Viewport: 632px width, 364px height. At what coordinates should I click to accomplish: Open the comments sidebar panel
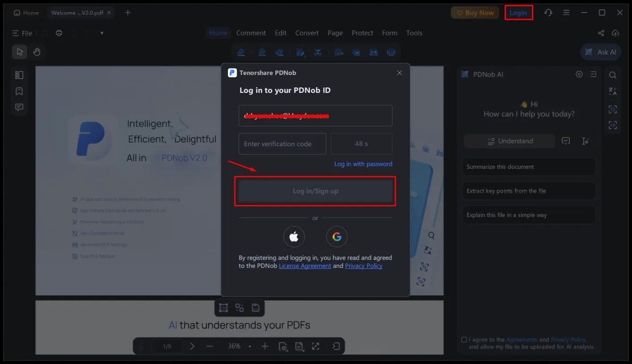coord(19,107)
